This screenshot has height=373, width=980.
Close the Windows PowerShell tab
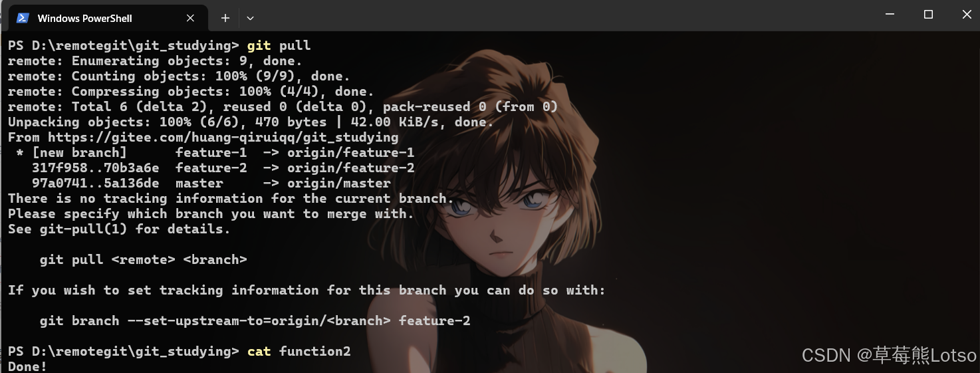tap(191, 18)
